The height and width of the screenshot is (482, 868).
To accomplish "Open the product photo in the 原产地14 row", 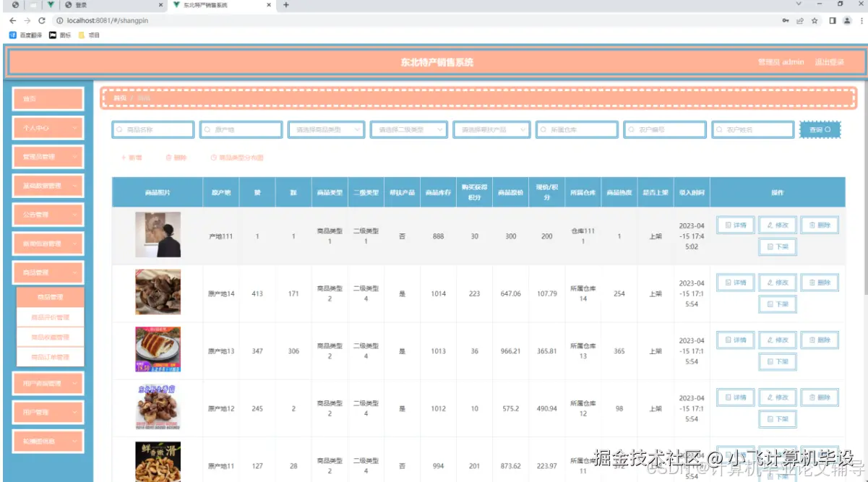I will [158, 292].
